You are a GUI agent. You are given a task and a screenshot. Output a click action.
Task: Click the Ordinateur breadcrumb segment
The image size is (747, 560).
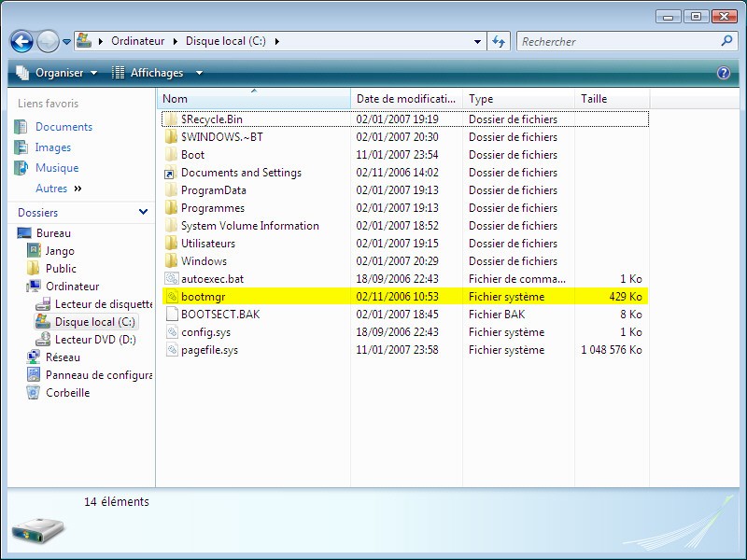pyautogui.click(x=137, y=41)
